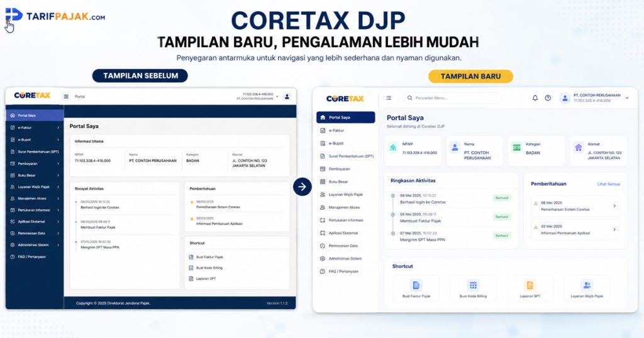Expand 02 Mei 2025 notification chevron

coord(614,230)
